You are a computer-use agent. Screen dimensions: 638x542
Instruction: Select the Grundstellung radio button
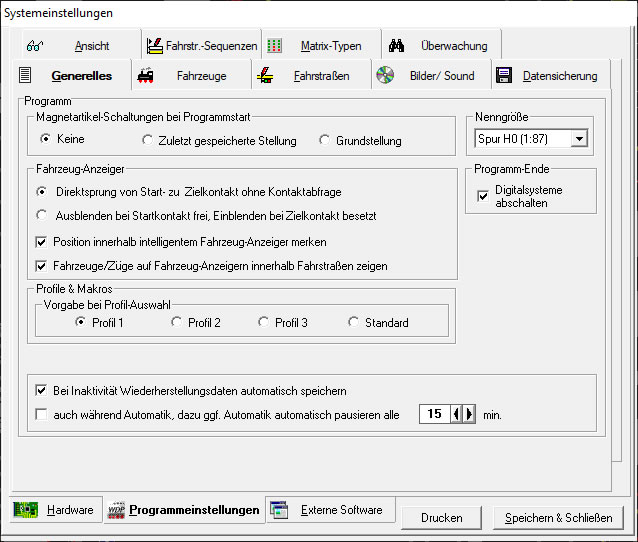click(x=324, y=141)
